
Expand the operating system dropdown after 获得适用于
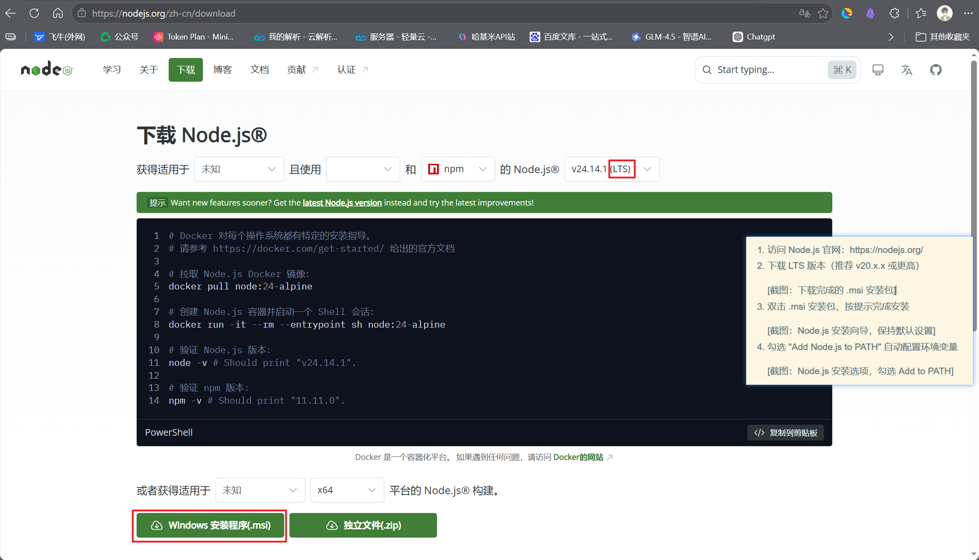pos(239,169)
